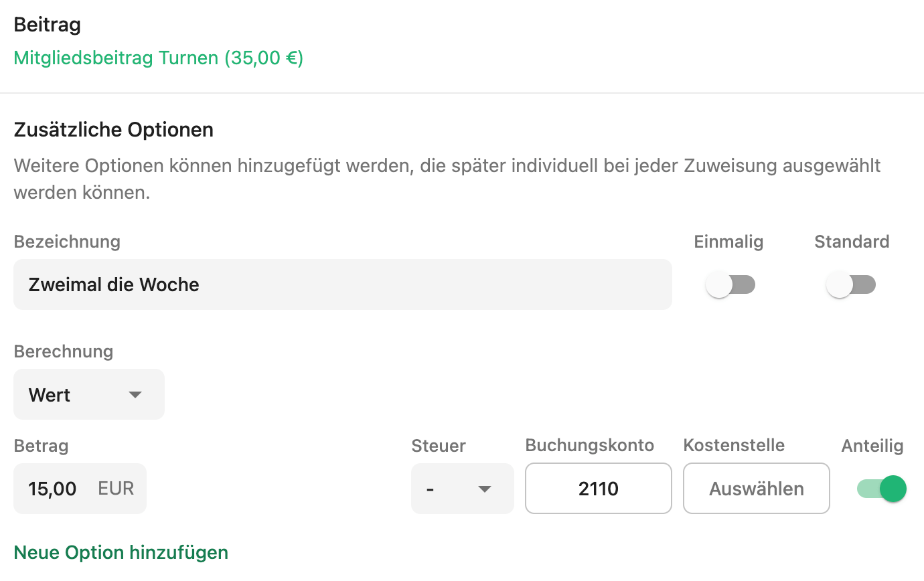Click the Standard label text

852,242
